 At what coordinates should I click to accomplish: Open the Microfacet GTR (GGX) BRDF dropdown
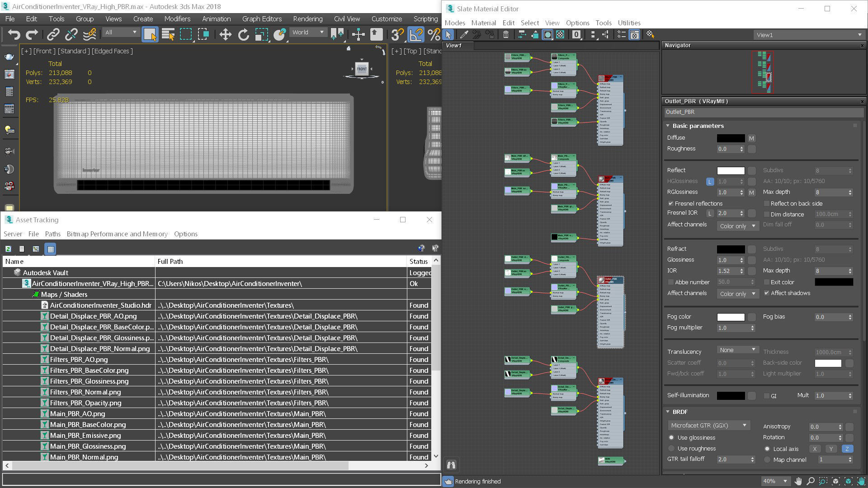point(708,425)
